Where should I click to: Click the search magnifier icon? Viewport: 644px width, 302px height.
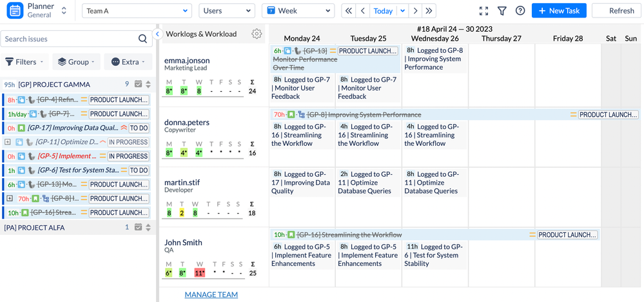(142, 39)
